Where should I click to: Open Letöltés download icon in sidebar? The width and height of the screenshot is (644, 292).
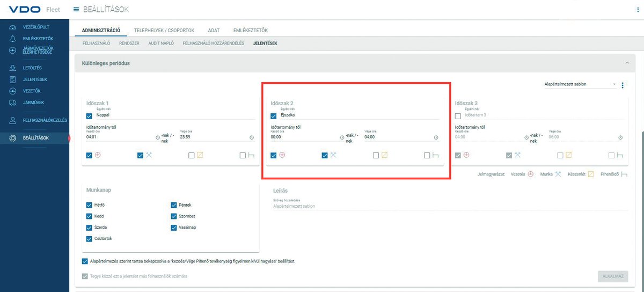pos(13,68)
